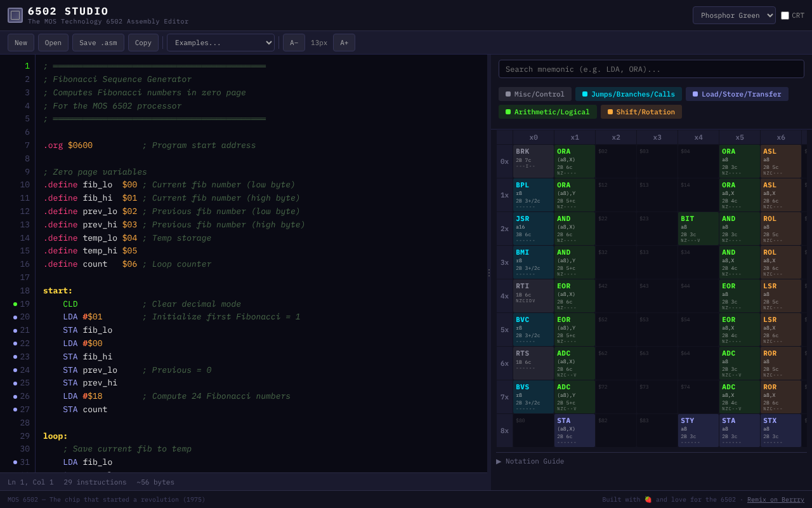Click the 'Ln 1, Col 1' status entry
The width and height of the screenshot is (812, 508).
pyautogui.click(x=30, y=482)
